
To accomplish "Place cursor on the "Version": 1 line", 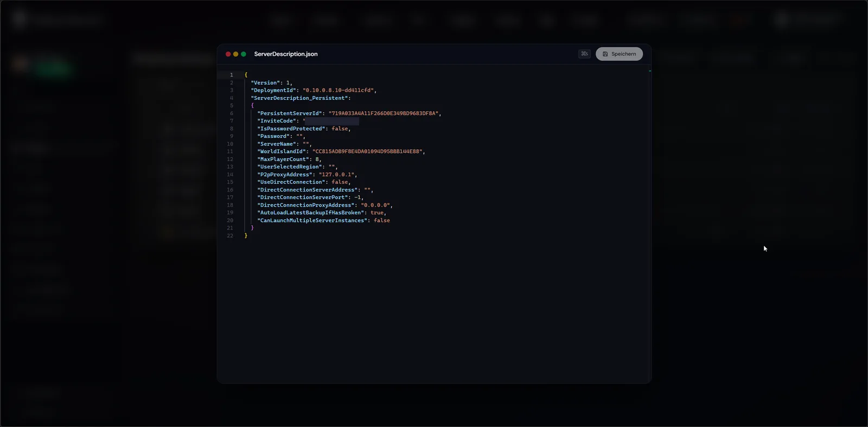I will [271, 83].
